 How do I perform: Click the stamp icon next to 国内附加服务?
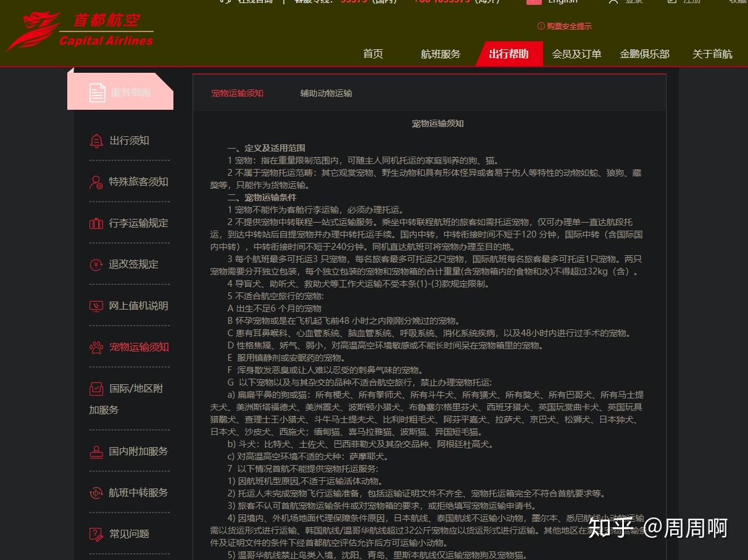(96, 451)
